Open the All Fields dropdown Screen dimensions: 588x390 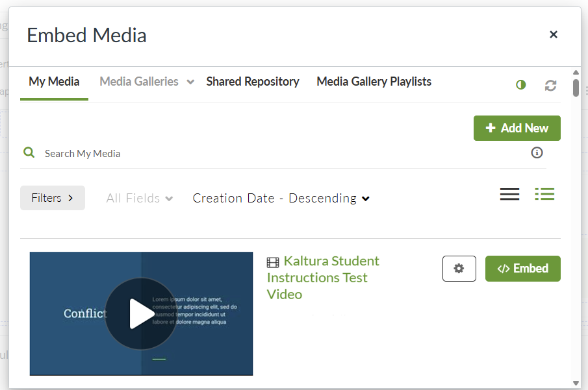point(140,199)
